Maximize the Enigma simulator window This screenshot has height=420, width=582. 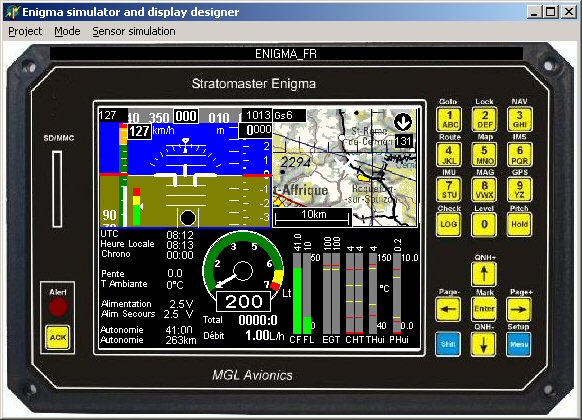tap(551, 12)
